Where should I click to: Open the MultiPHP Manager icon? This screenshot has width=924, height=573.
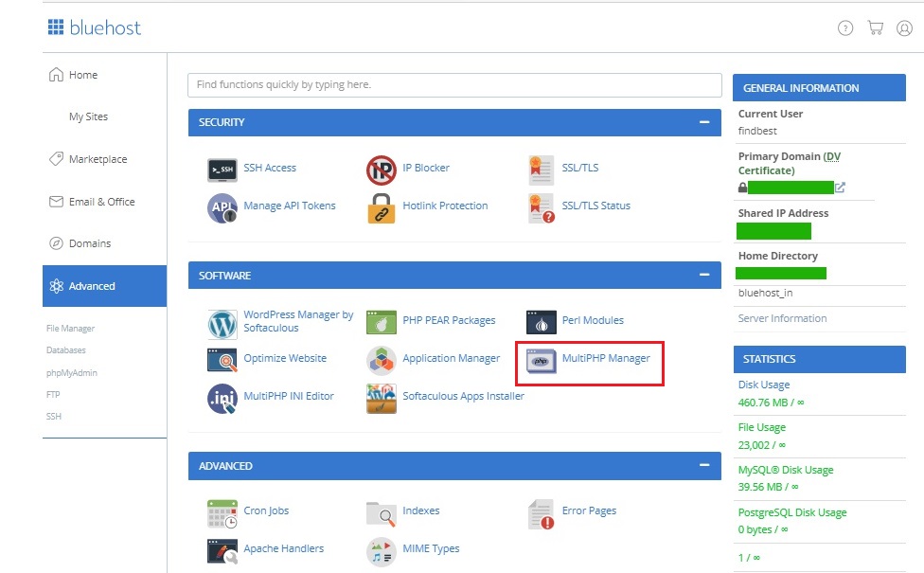click(541, 360)
